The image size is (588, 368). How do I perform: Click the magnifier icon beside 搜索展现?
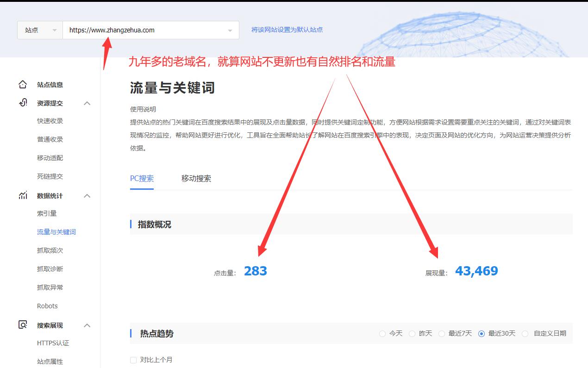(22, 325)
